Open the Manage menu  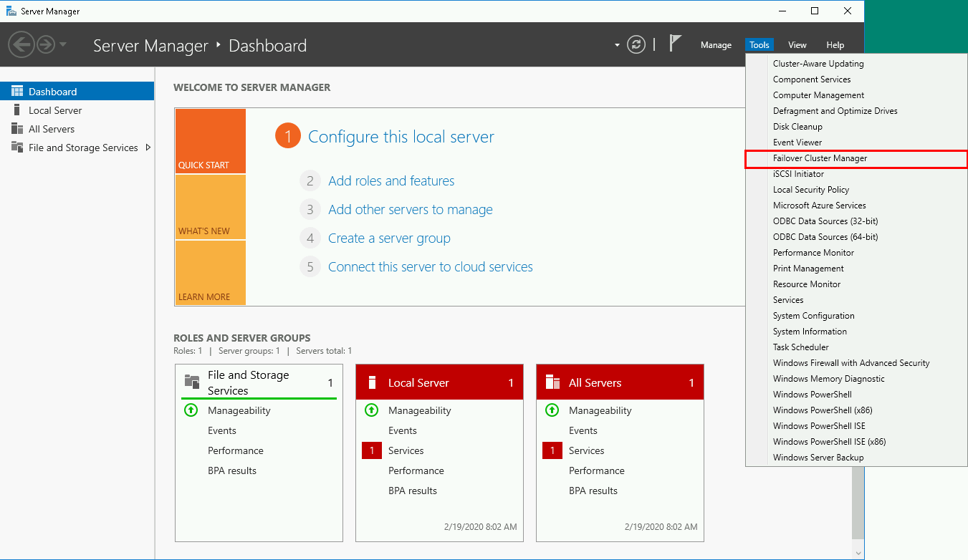pos(716,45)
